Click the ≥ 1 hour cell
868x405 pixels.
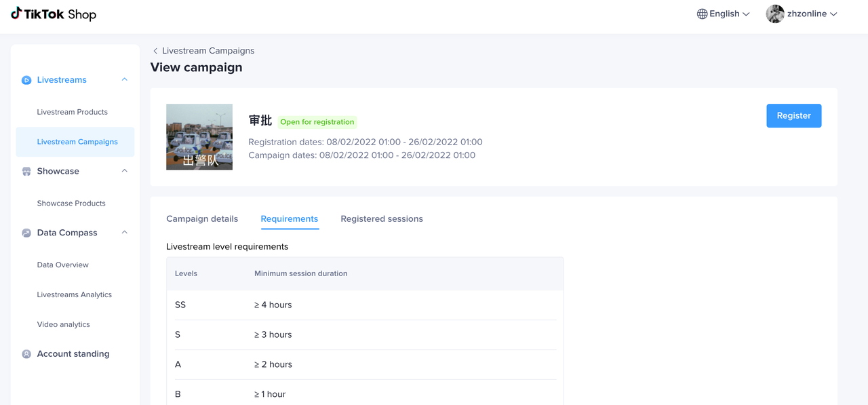(x=270, y=395)
